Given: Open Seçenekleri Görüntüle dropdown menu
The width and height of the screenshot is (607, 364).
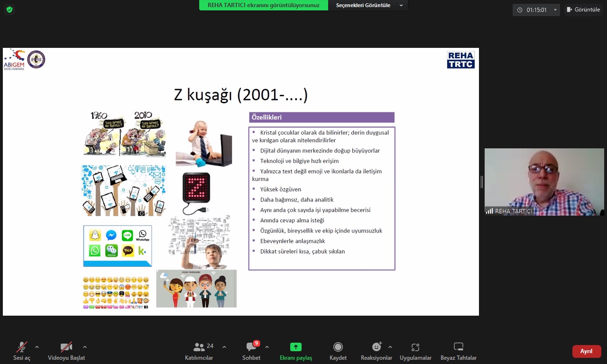Looking at the screenshot, I should [368, 5].
